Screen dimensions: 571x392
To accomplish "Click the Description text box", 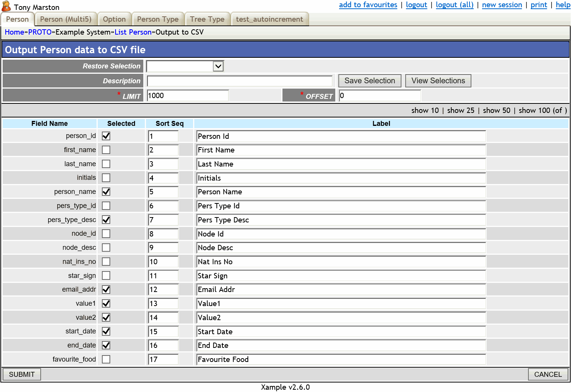I will [x=239, y=81].
